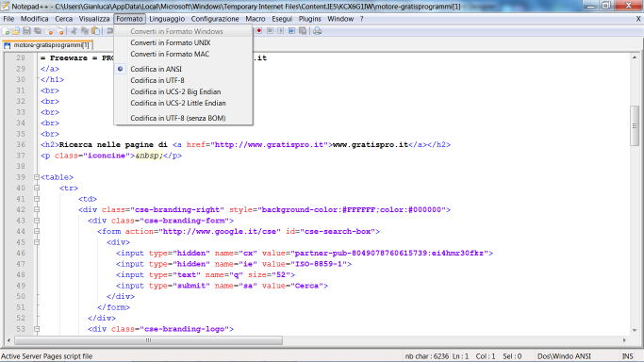This screenshot has height=362, width=644.
Task: Click the 'cse-search-box' id on line 44
Action: pos(338,232)
